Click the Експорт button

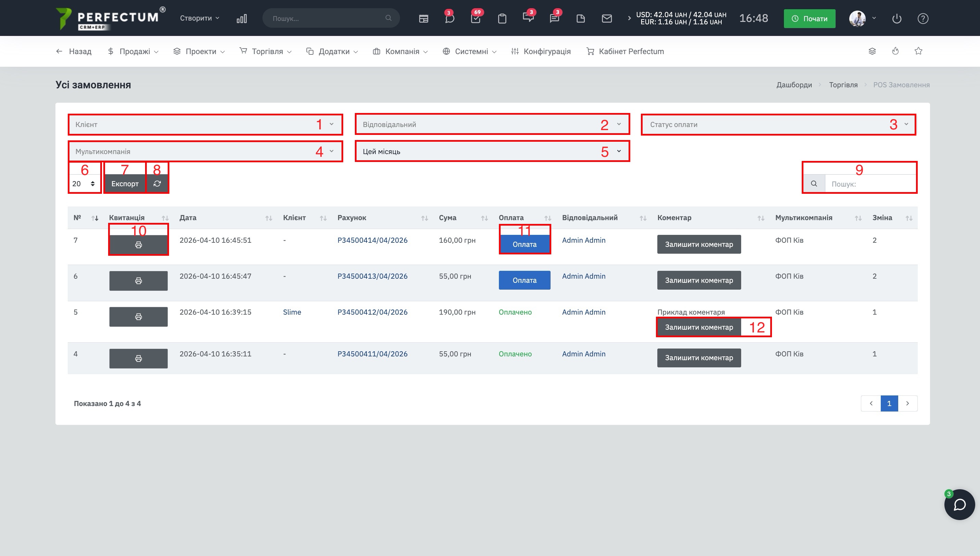(125, 184)
